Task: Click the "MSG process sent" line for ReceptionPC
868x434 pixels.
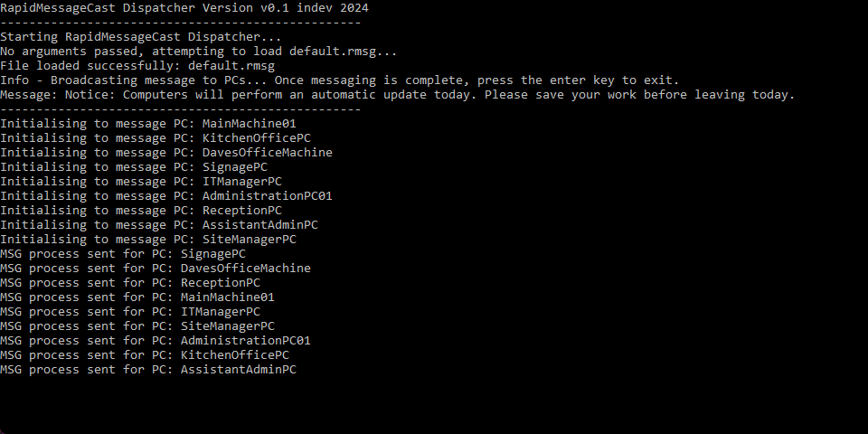Action: point(130,283)
